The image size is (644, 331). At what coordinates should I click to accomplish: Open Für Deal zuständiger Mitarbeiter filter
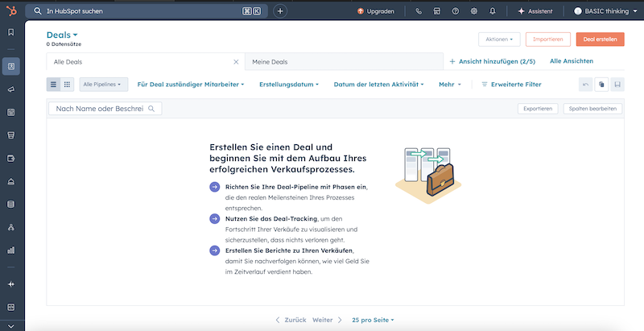191,85
